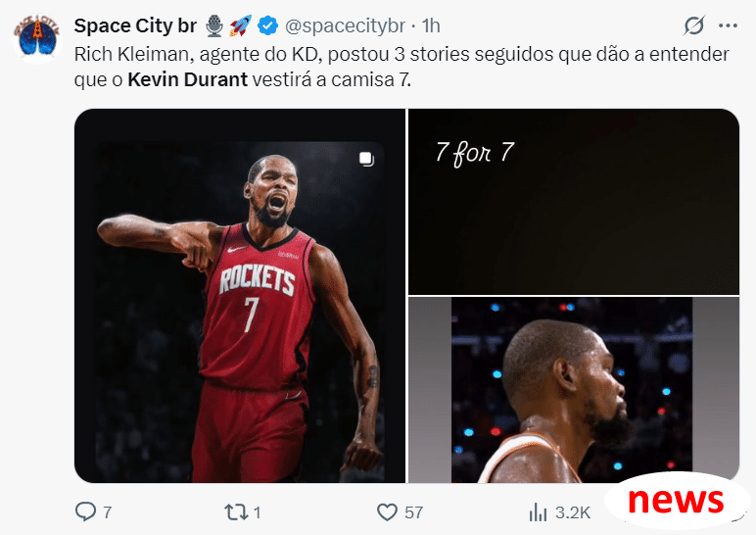Open the Rockets jersey 7 photo
Image resolution: width=756 pixels, height=535 pixels.
240,296
